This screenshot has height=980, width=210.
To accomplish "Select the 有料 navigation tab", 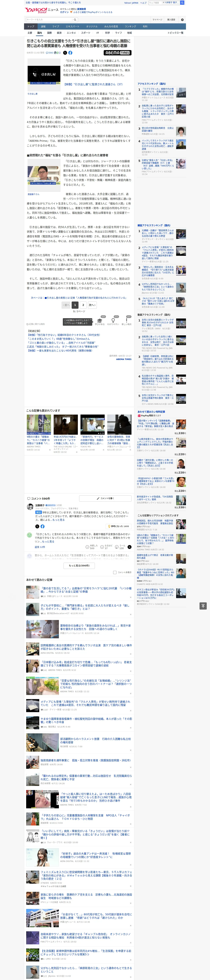I will (145, 27).
